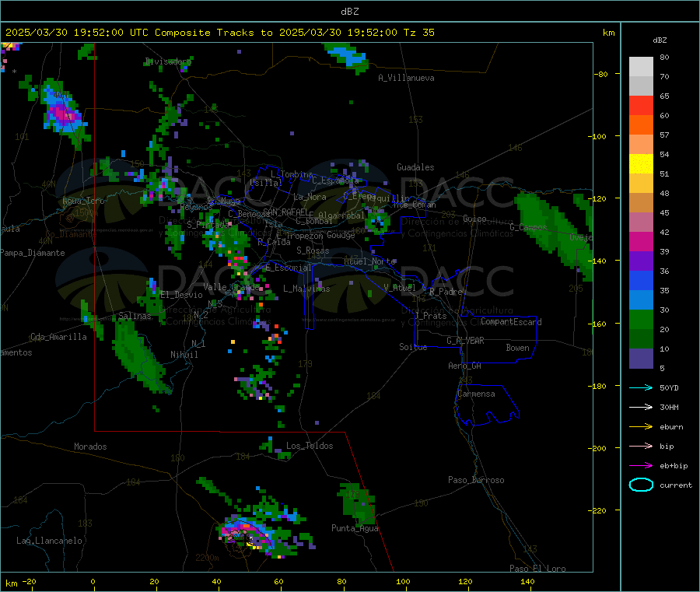Viewport: 700px width, 592px height.
Task: Click the Divisadero town label
Action: 169,61
